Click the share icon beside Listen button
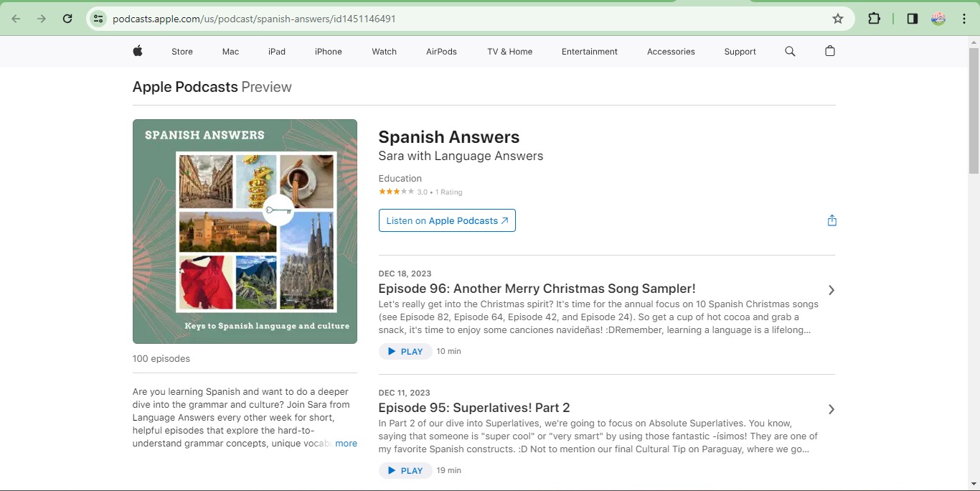 [x=831, y=220]
